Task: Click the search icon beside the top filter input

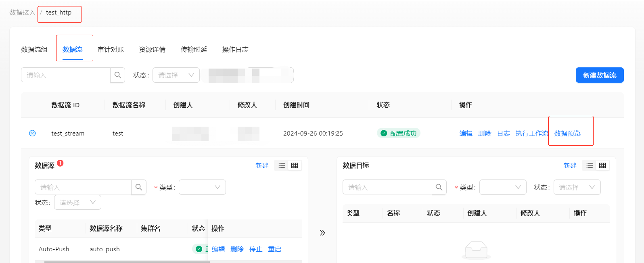Action: [x=117, y=75]
